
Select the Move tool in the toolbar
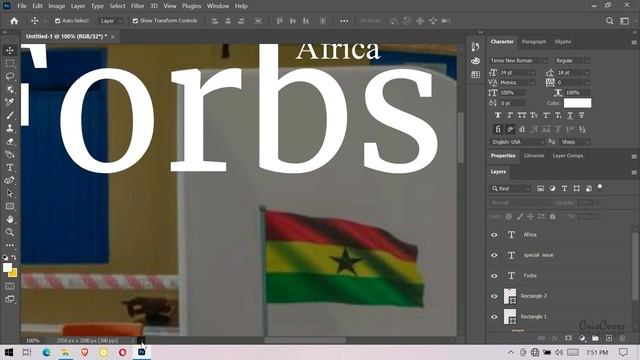(10, 50)
